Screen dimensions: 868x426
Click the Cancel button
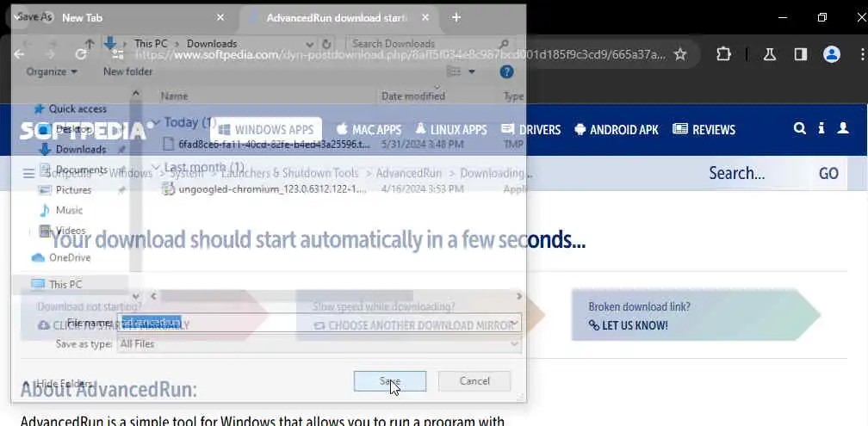pyautogui.click(x=474, y=381)
